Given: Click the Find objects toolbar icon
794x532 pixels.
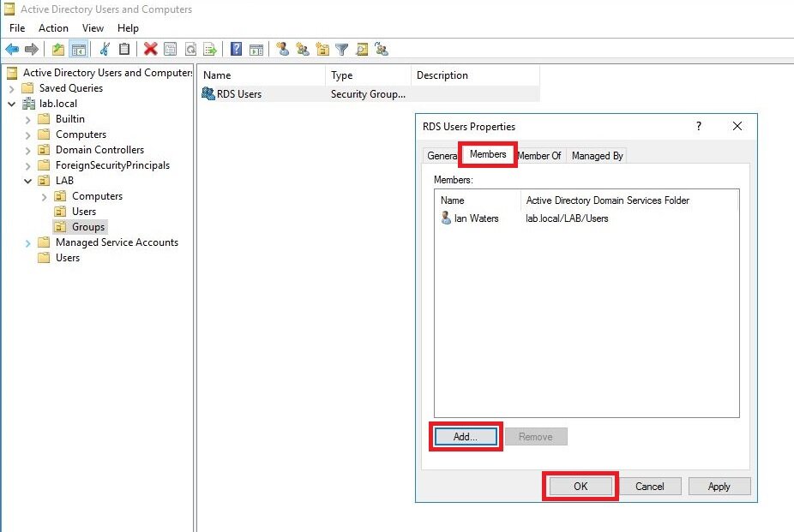Looking at the screenshot, I should pyautogui.click(x=362, y=49).
